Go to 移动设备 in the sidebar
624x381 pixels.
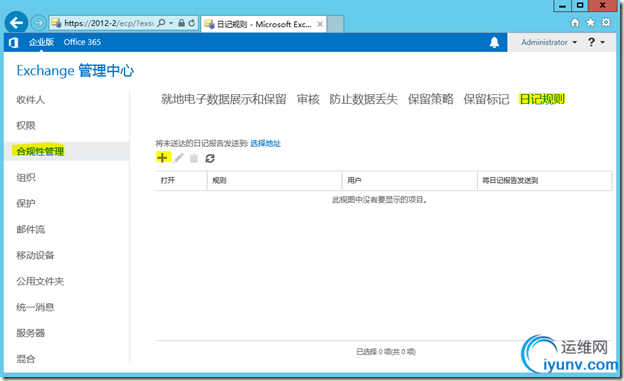35,255
